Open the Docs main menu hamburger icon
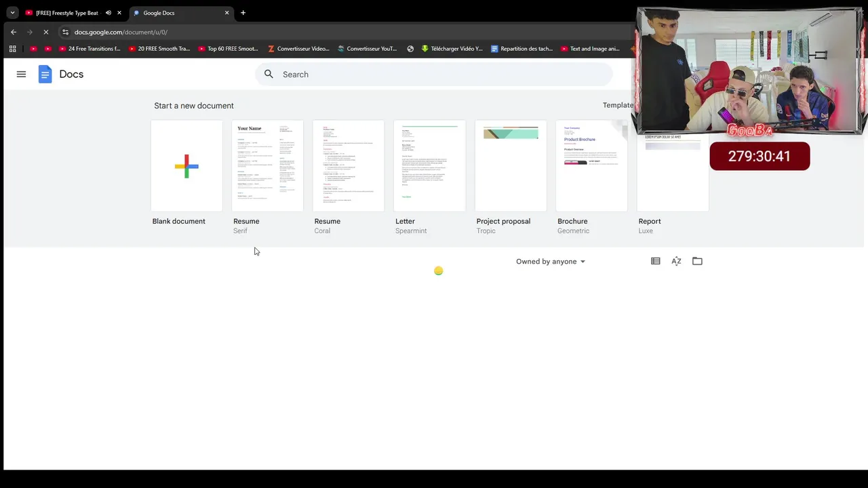 21,75
